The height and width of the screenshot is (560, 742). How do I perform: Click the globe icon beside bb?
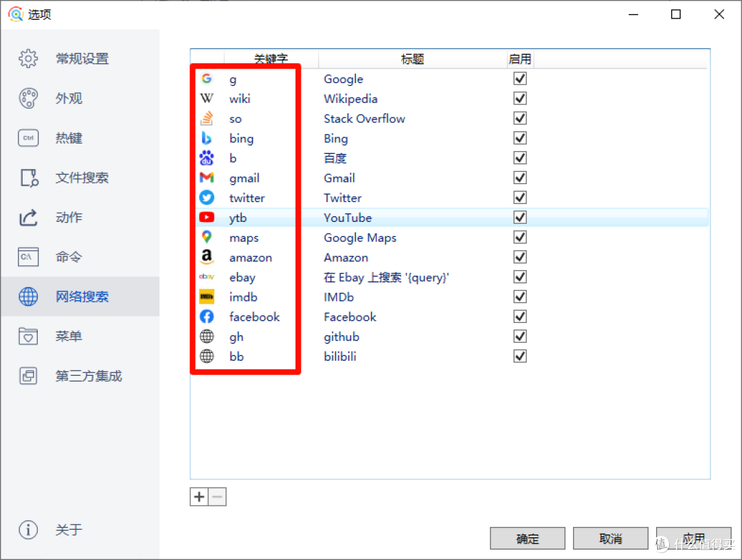[207, 356]
